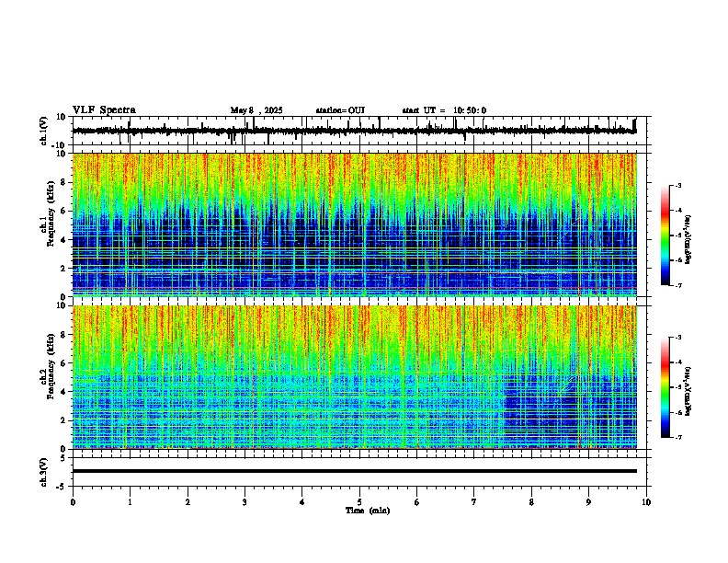Click inside the ch.2 spectrogram plot
Screen dimensions: 728x563
[x=355, y=377]
